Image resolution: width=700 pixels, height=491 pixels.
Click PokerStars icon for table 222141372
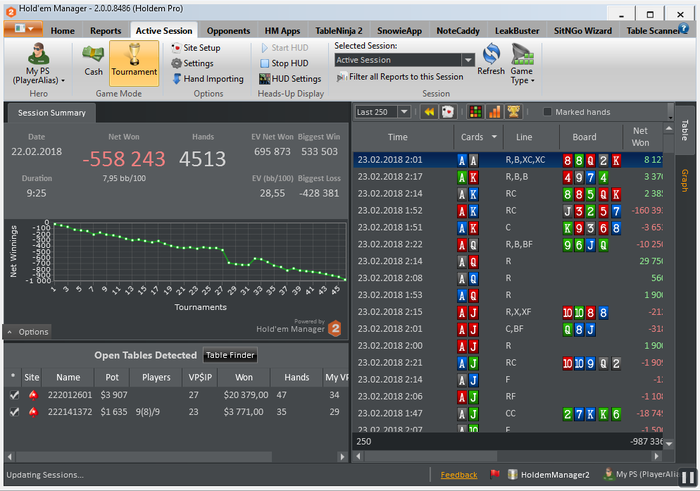click(x=33, y=412)
